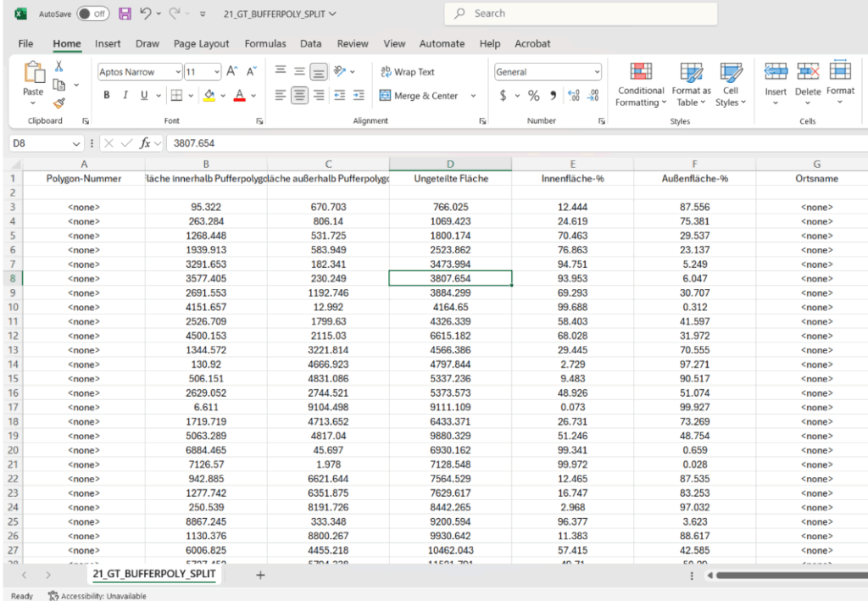The height and width of the screenshot is (601, 868).
Task: Click the Increase Decimal icon
Action: click(x=572, y=96)
